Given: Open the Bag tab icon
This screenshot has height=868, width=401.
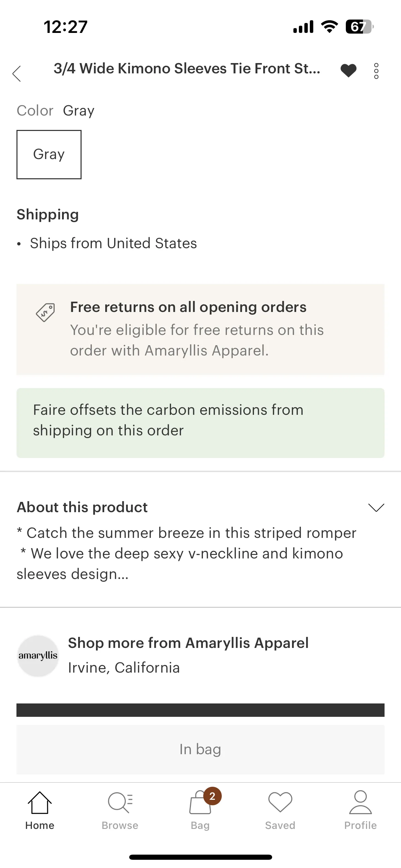Looking at the screenshot, I should click(200, 803).
